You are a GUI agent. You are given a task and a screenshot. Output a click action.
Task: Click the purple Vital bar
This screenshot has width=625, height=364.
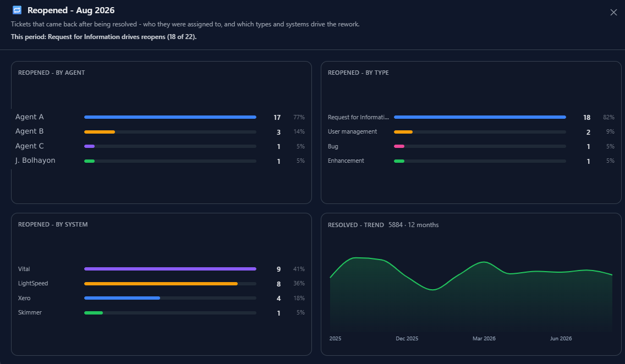[x=170, y=269]
